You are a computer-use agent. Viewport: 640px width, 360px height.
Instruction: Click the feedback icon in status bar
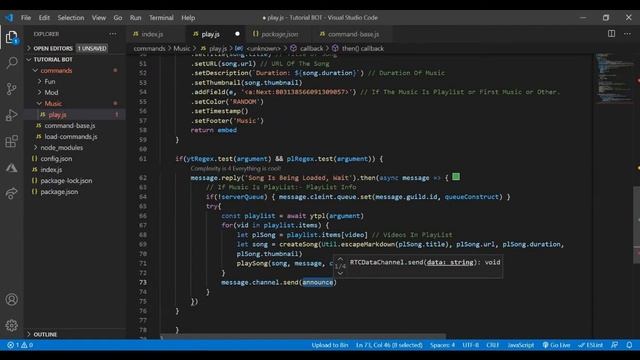click(615, 345)
